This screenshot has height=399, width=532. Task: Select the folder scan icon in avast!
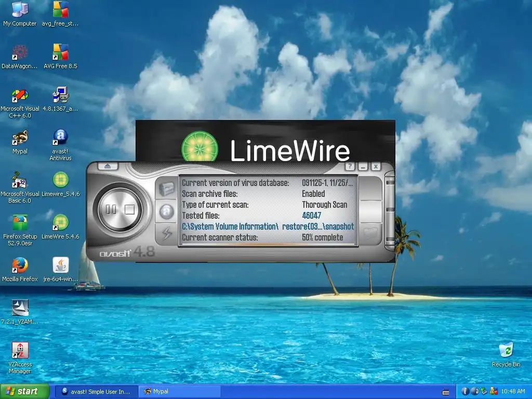[x=370, y=232]
